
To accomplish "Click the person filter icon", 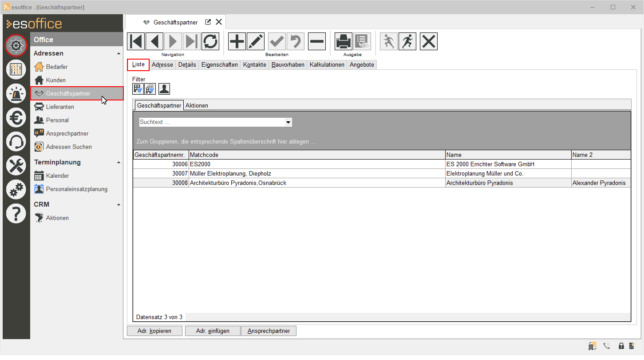I will pos(164,89).
